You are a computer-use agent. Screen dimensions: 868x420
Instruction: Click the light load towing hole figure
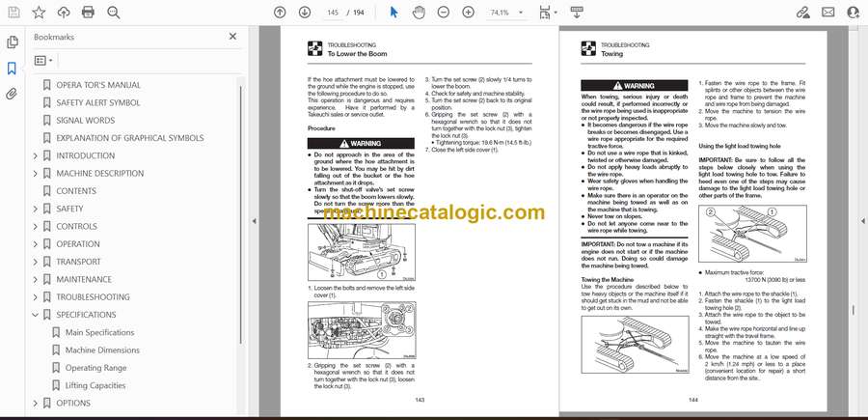(752, 234)
